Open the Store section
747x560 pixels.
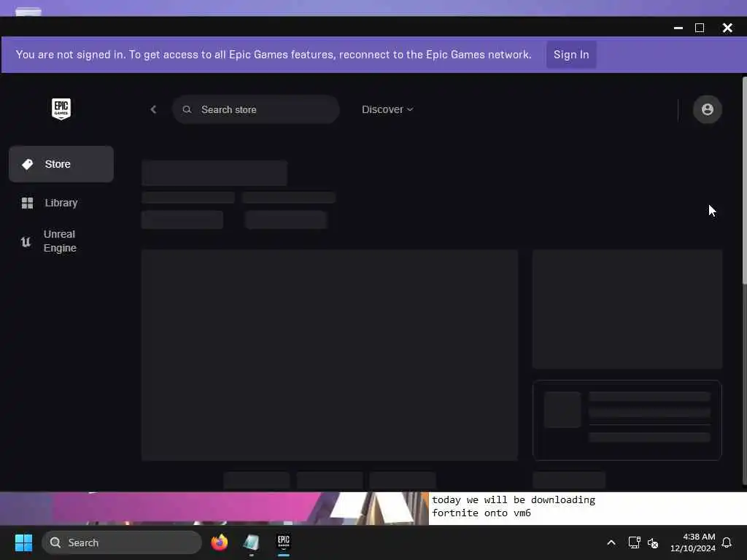point(61,164)
